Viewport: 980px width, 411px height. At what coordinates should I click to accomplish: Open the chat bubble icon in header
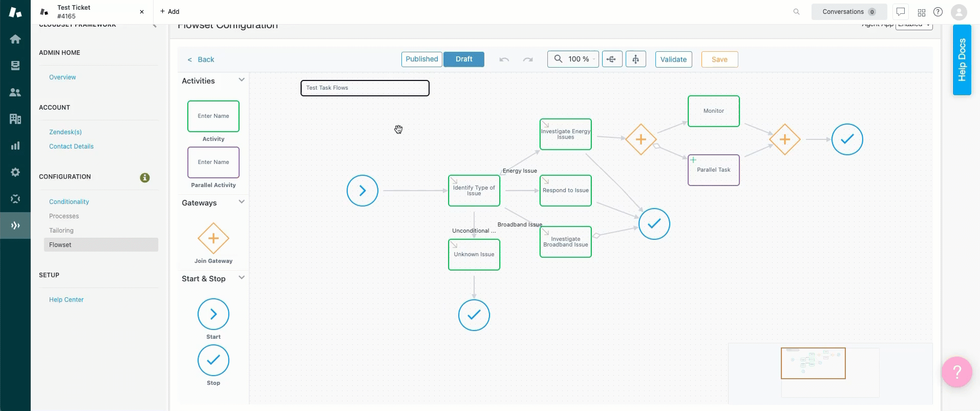point(901,12)
